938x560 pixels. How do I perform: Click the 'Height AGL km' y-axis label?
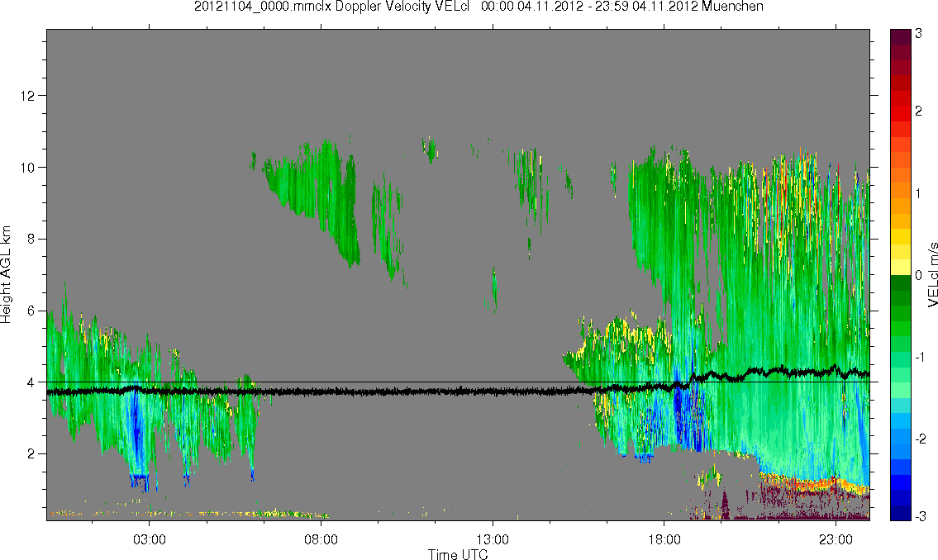click(x=6, y=275)
